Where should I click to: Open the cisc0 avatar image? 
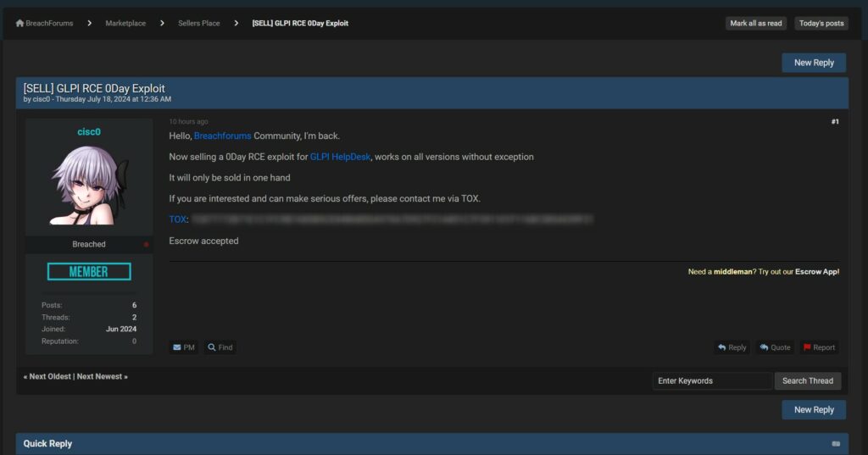pos(88,185)
